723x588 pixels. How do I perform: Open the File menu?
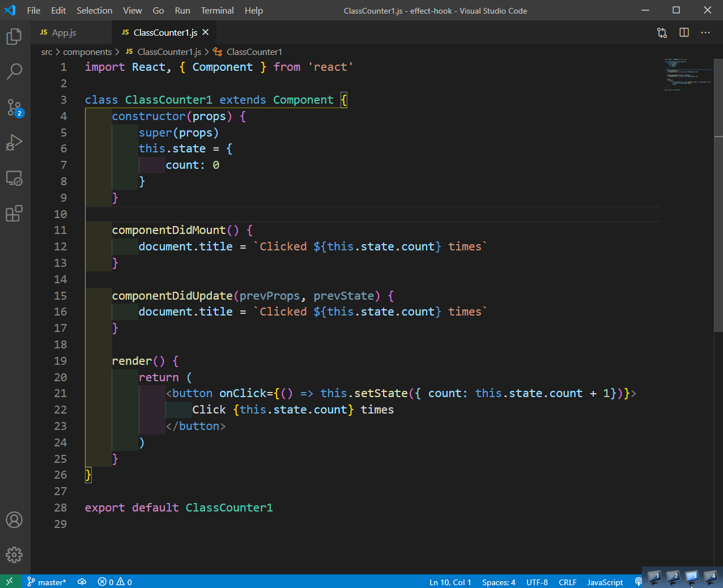33,10
